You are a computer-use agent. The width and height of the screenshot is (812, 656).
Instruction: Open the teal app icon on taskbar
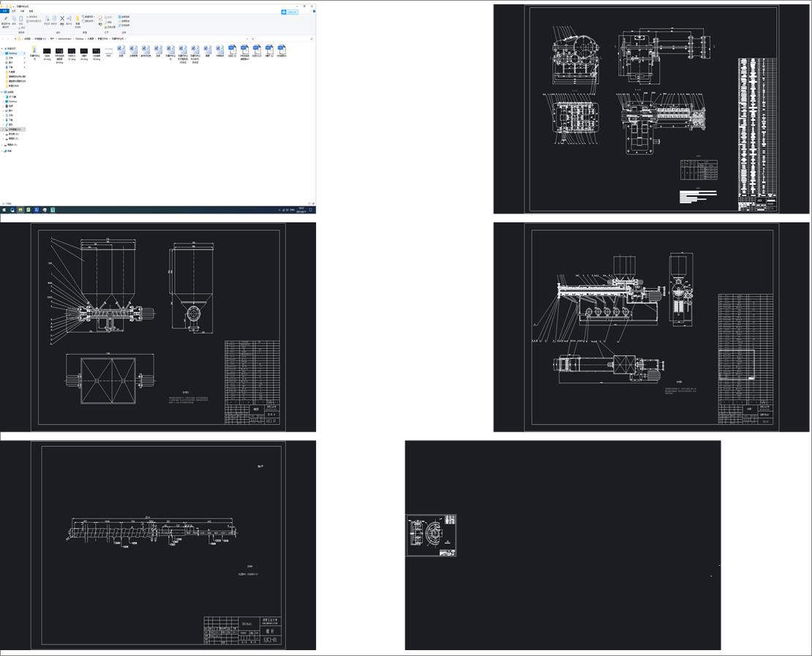tap(52, 210)
